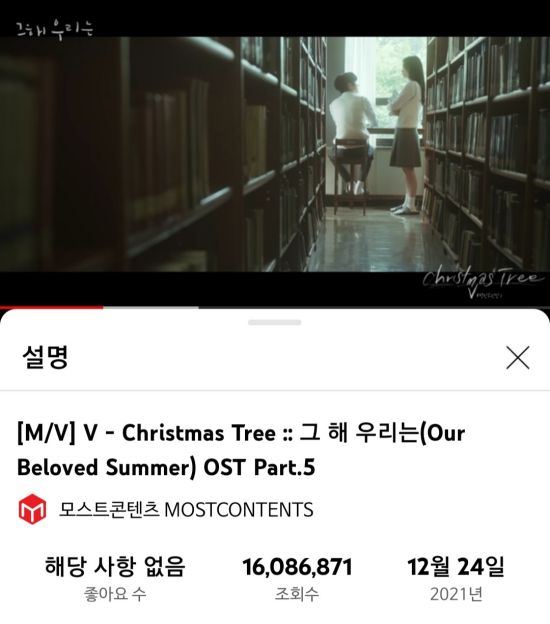
Task: Tap the blurred bookshelf on video left side
Action: (x=119, y=155)
